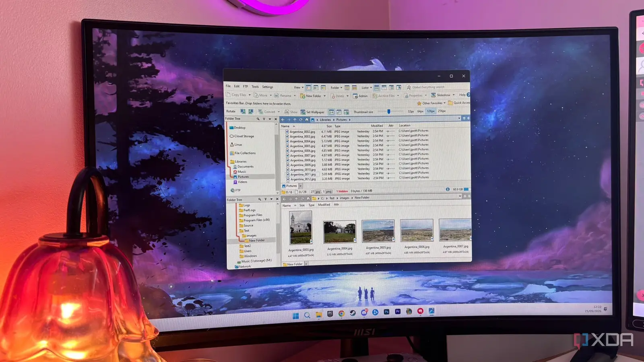
Task: Open the View dropdown menu
Action: click(299, 87)
